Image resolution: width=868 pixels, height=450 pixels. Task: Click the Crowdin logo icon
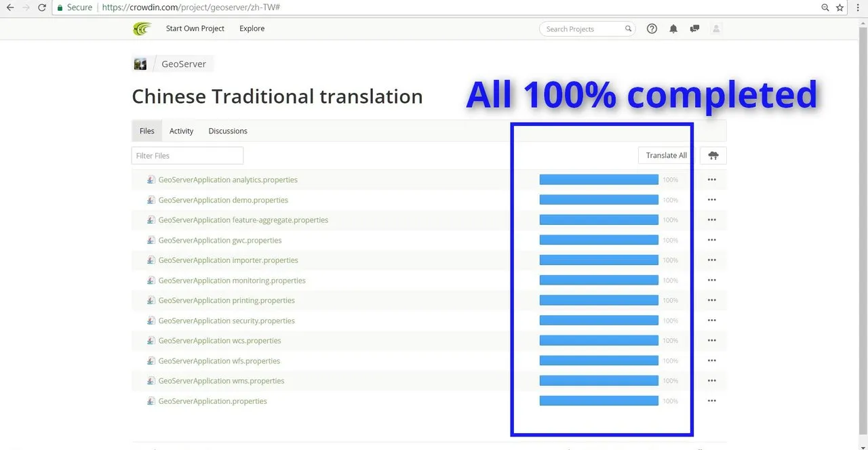tap(142, 28)
